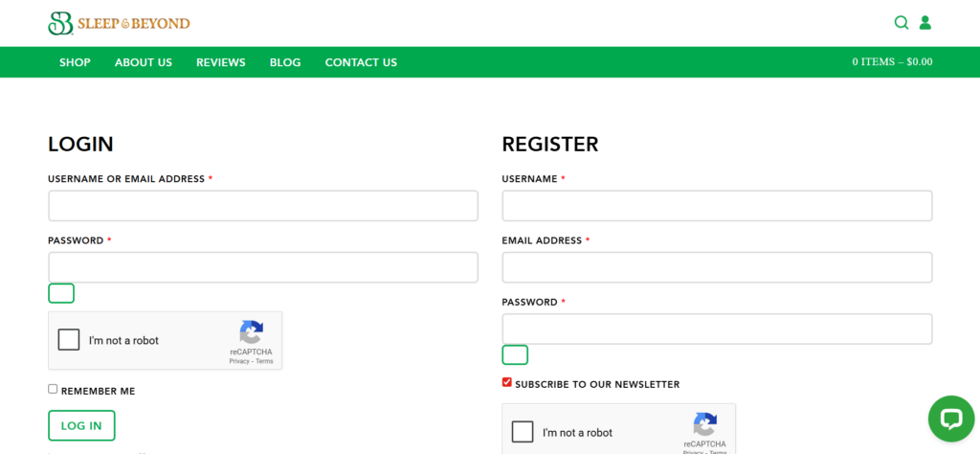Navigate to the Blog
The height and width of the screenshot is (454, 980).
point(285,62)
